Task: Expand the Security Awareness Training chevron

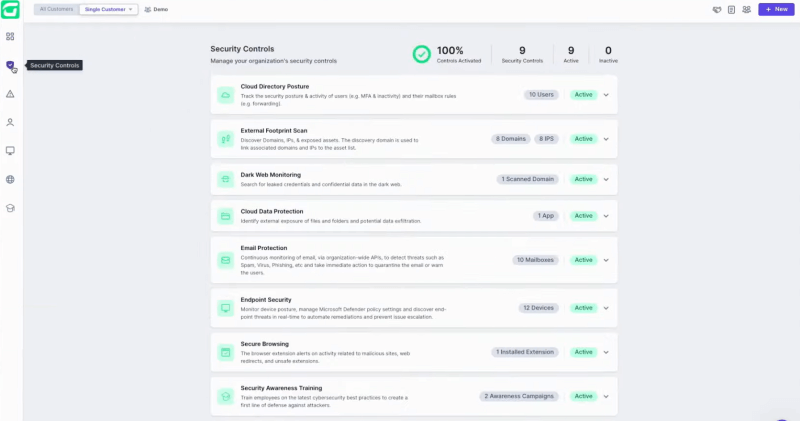Action: click(x=606, y=397)
